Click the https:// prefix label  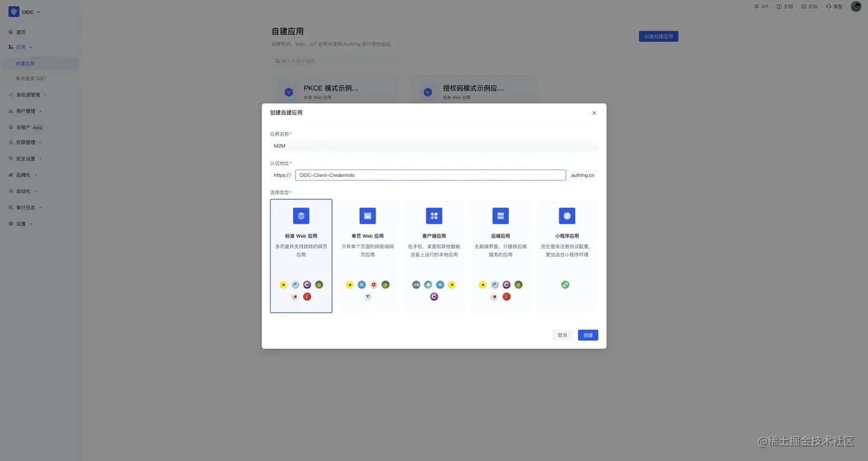[x=282, y=175]
